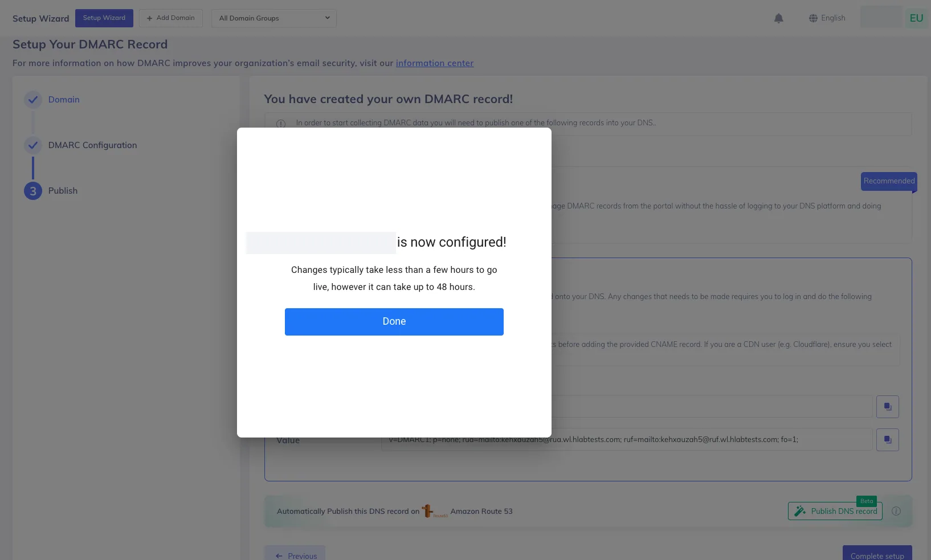
Task: Click the Done button in the dialog
Action: click(x=394, y=321)
